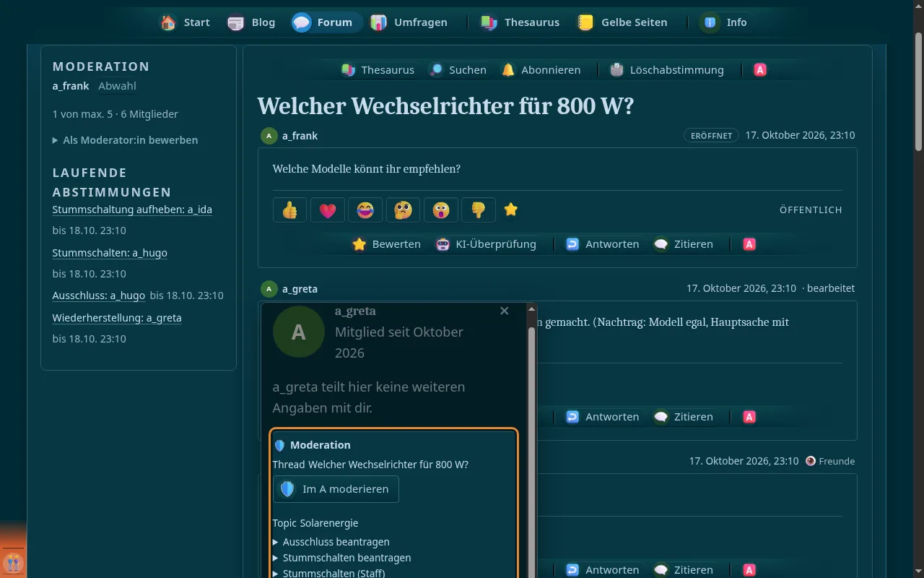Screen dimensions: 924x578
Task: Open the a_frank author name link
Action: (x=300, y=136)
